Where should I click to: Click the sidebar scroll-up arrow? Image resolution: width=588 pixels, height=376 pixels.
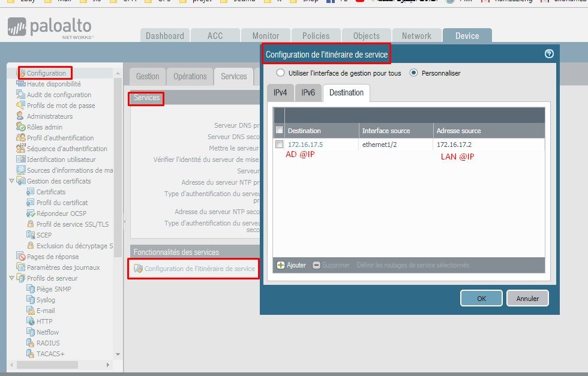click(x=118, y=73)
